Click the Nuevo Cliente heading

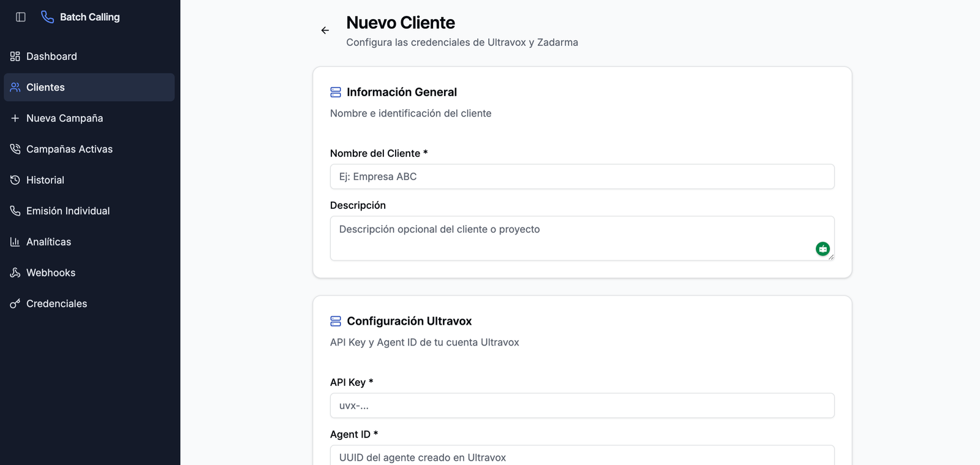click(401, 23)
